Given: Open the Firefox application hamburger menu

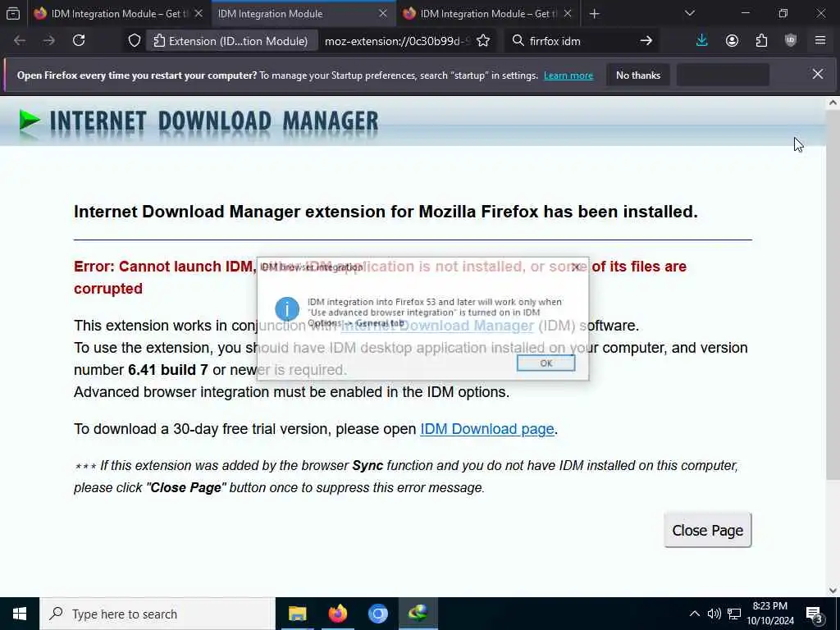Looking at the screenshot, I should (819, 41).
